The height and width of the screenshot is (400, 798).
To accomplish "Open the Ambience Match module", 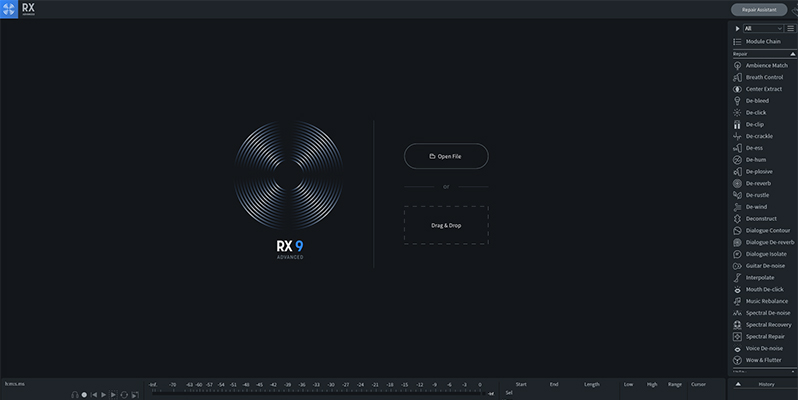I will [760, 65].
